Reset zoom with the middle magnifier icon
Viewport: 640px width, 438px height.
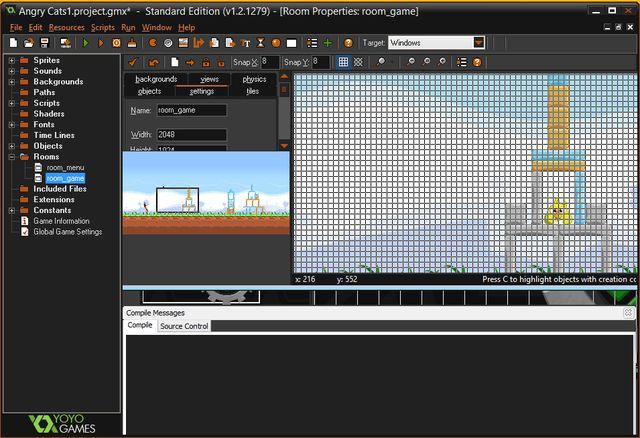tap(427, 62)
